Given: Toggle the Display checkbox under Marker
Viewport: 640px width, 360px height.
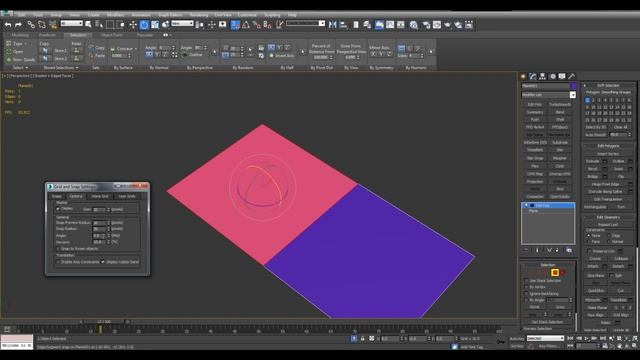Looking at the screenshot, I should 58,209.
